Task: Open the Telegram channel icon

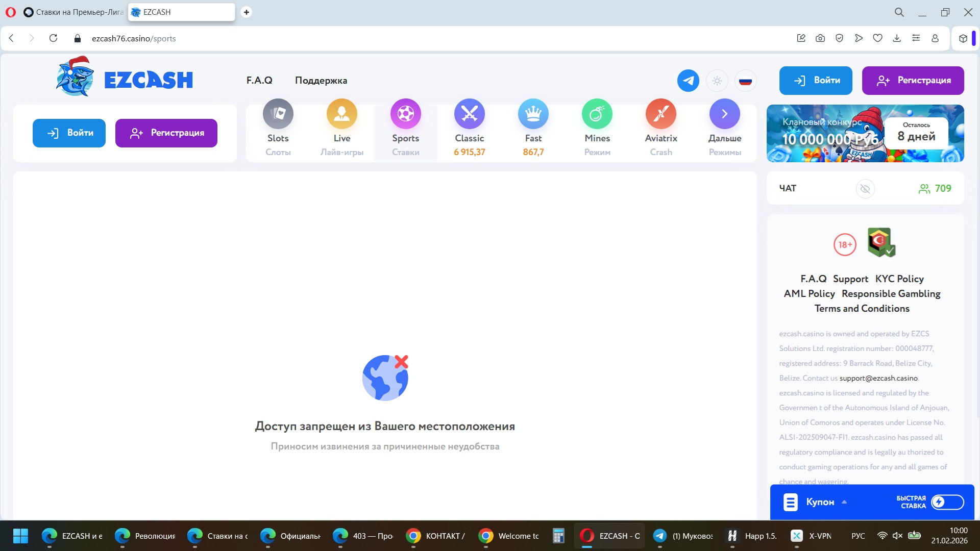Action: (688, 81)
